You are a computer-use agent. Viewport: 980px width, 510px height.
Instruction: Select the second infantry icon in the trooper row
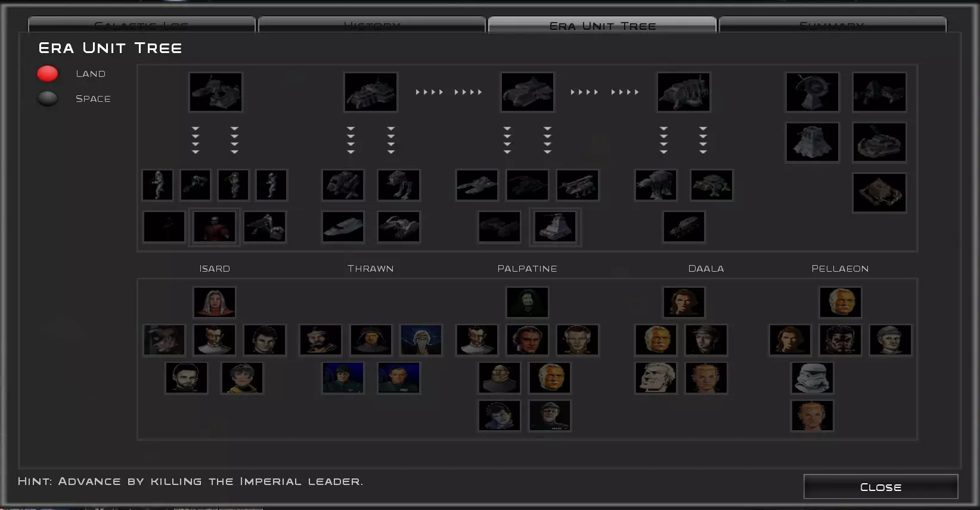click(x=196, y=185)
